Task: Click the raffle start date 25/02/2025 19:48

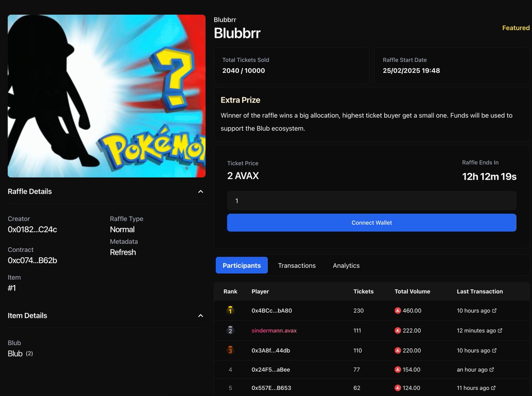Action: point(411,71)
